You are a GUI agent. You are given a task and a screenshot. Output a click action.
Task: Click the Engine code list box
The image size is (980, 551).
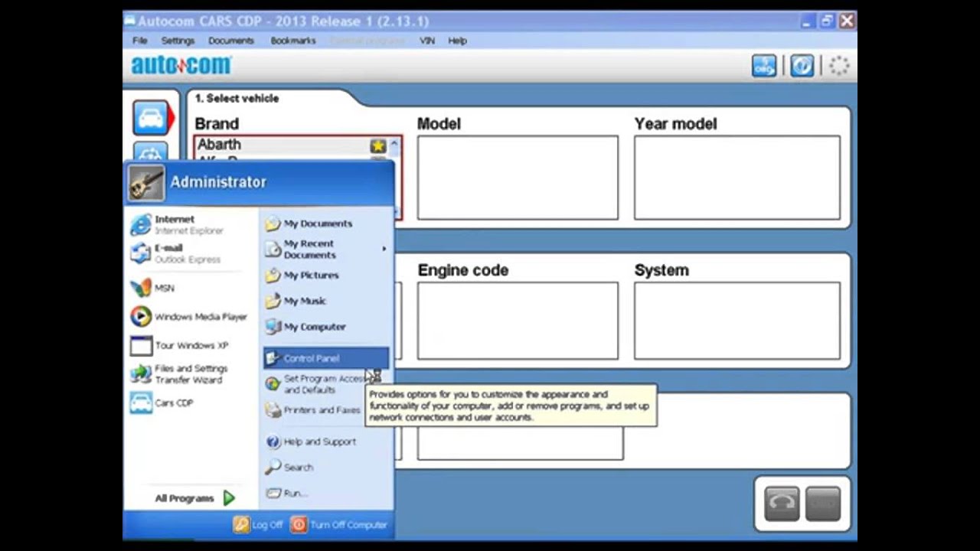point(518,321)
